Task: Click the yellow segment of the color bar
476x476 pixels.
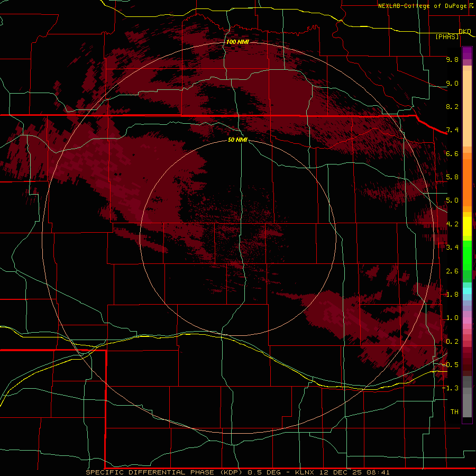Action: tap(467, 226)
